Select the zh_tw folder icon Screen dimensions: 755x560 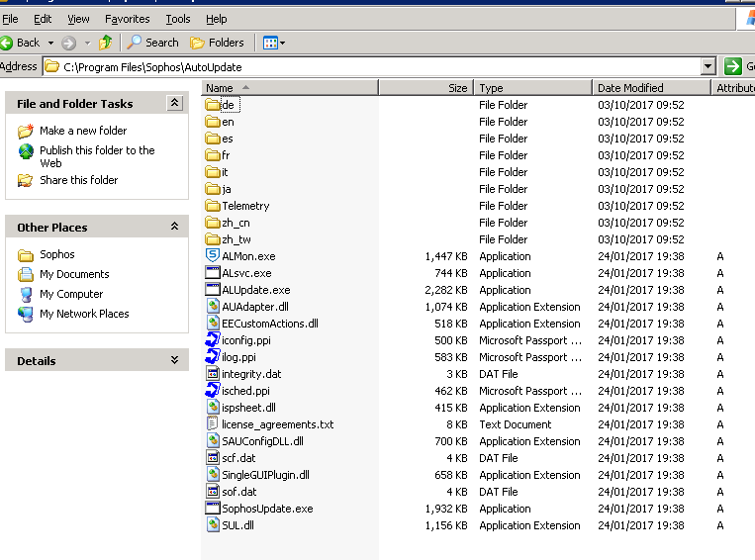(x=212, y=239)
